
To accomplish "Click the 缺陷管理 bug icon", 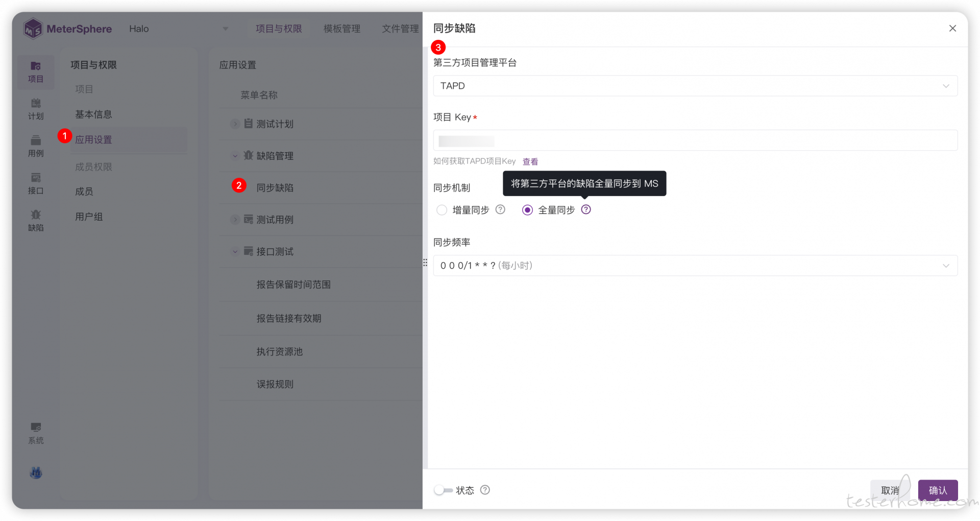I will click(x=249, y=155).
